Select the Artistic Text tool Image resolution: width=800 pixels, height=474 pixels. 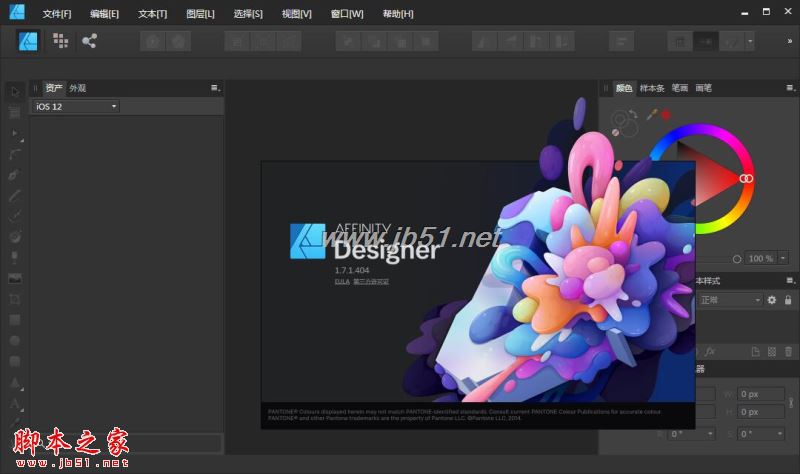tap(15, 403)
